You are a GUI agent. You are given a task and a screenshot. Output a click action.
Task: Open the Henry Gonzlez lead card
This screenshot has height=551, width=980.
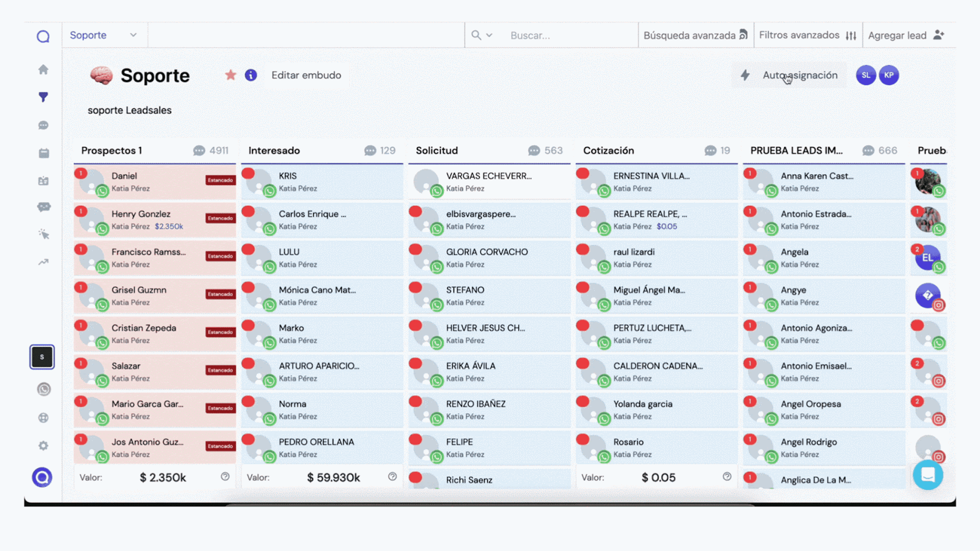(154, 220)
